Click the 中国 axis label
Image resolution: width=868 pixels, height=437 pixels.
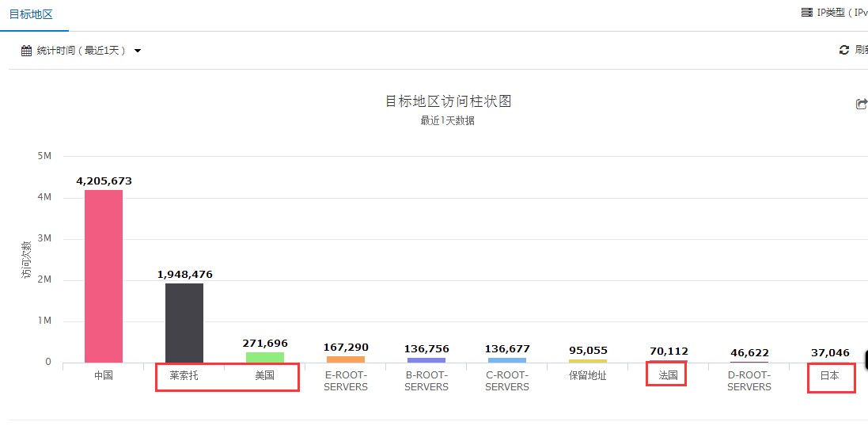pyautogui.click(x=104, y=375)
